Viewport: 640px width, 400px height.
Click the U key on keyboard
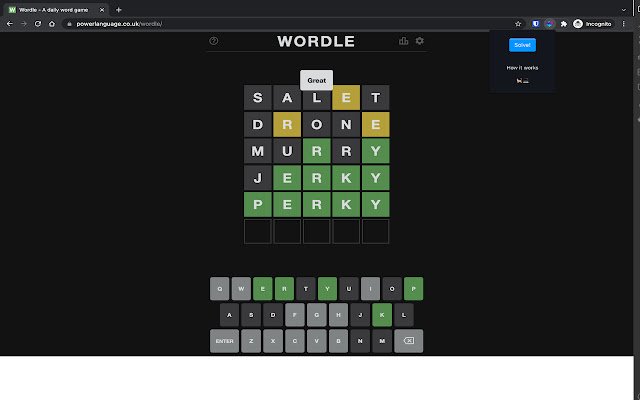349,289
